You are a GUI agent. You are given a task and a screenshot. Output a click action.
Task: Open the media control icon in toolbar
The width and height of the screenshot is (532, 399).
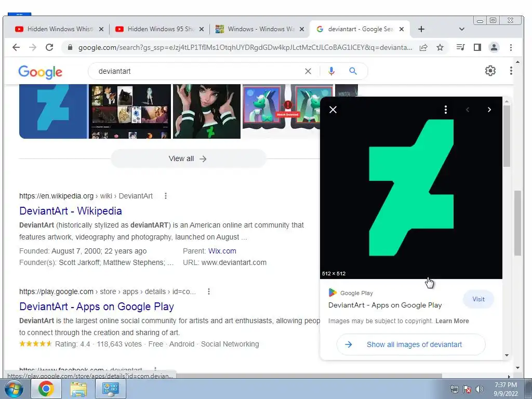[x=460, y=47]
